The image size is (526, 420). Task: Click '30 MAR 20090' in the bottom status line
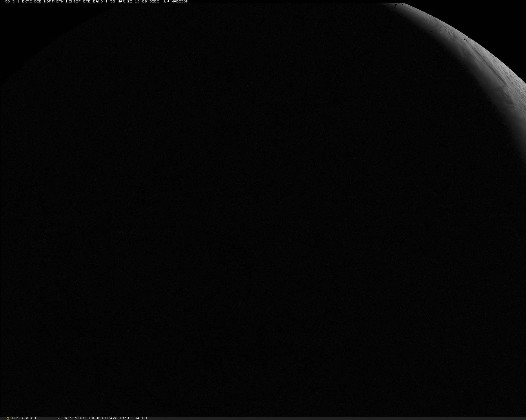[71, 418]
